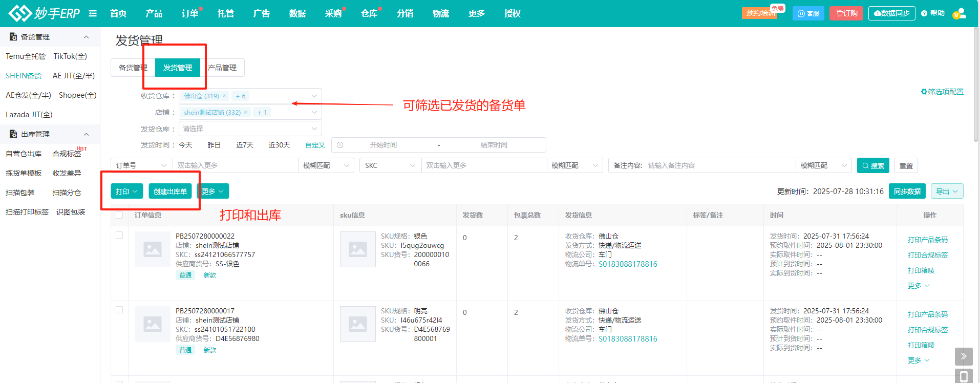Image resolution: width=980 pixels, height=383 pixels.
Task: Focus the 备注内容 input field
Action: pyautogui.click(x=719, y=165)
